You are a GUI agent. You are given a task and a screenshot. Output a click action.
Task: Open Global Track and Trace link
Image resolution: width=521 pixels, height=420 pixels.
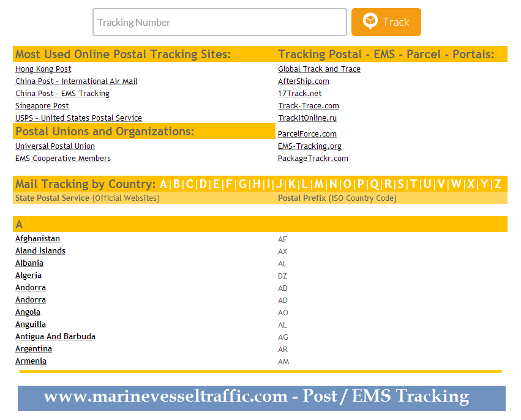point(320,69)
